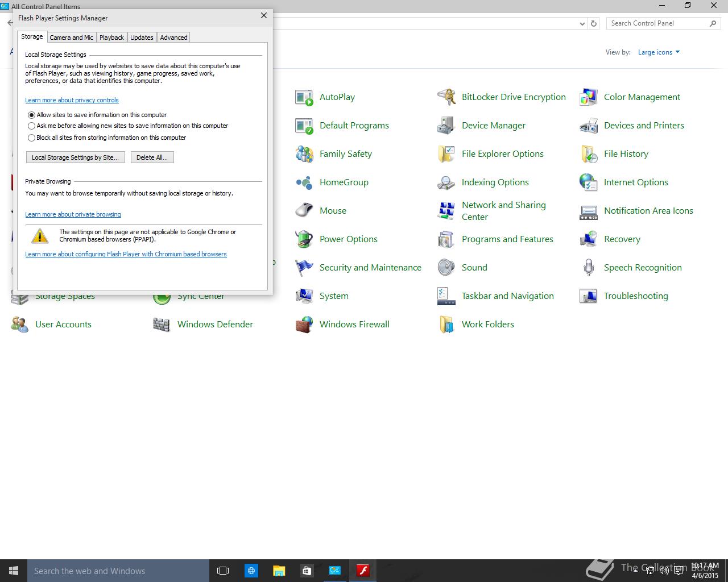Screen dimensions: 728x582
Task: Click the Delete All button
Action: pyautogui.click(x=152, y=157)
